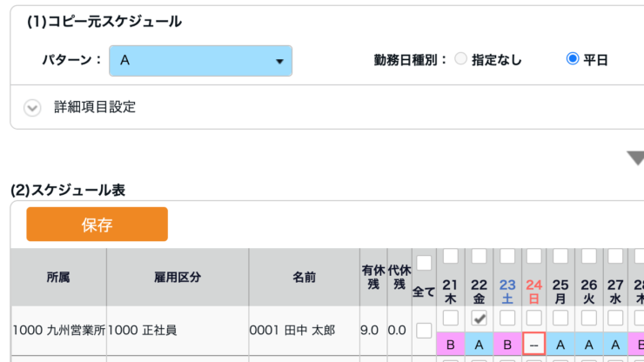644x362 pixels.
Task: Click the 詳細項目設定 label
Action: tap(95, 107)
